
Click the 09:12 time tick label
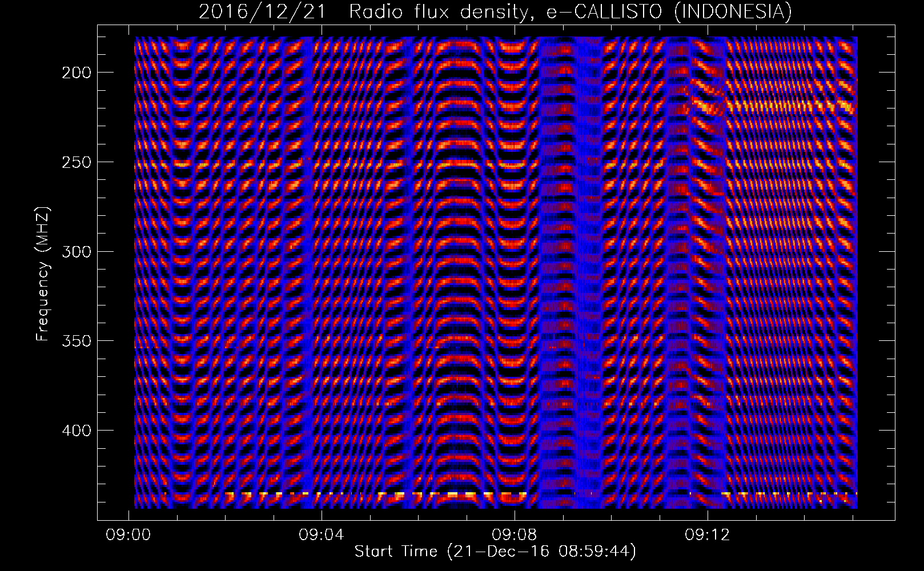tap(708, 535)
